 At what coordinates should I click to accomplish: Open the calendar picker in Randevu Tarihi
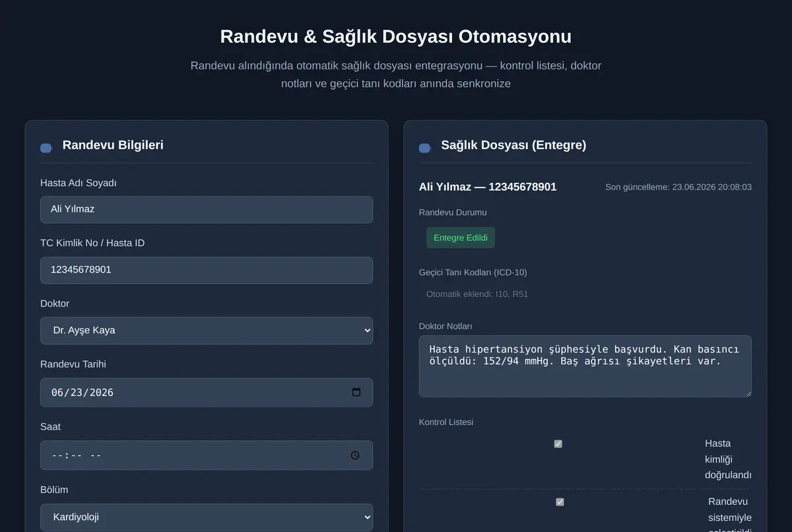pyautogui.click(x=356, y=392)
